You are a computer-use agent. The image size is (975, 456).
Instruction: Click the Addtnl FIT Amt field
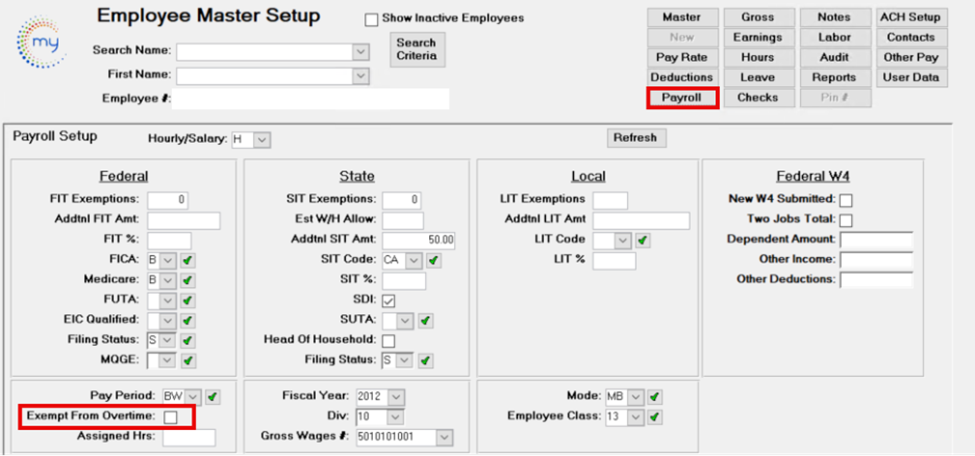tap(183, 220)
